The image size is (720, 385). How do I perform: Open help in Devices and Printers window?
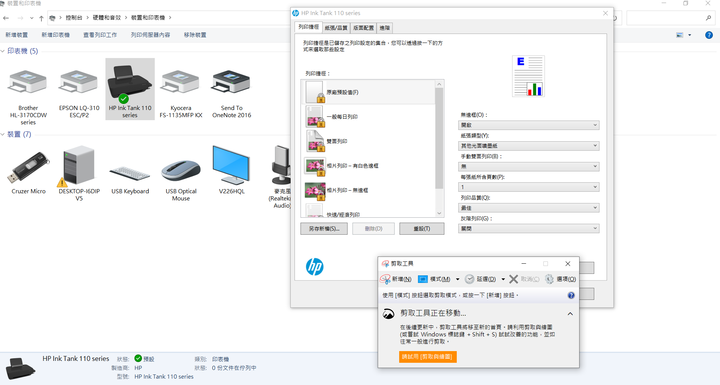pyautogui.click(x=709, y=35)
